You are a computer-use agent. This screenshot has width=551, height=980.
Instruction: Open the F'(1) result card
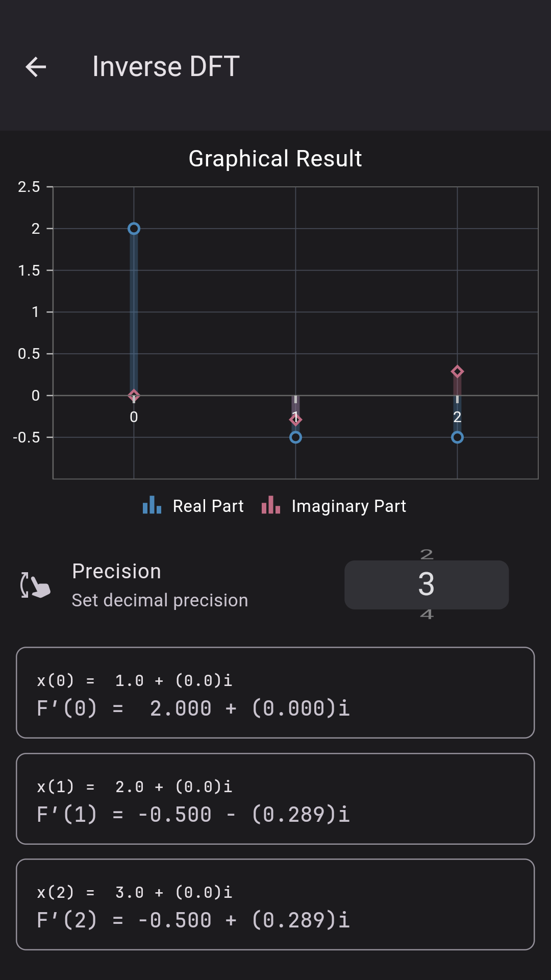(275, 799)
